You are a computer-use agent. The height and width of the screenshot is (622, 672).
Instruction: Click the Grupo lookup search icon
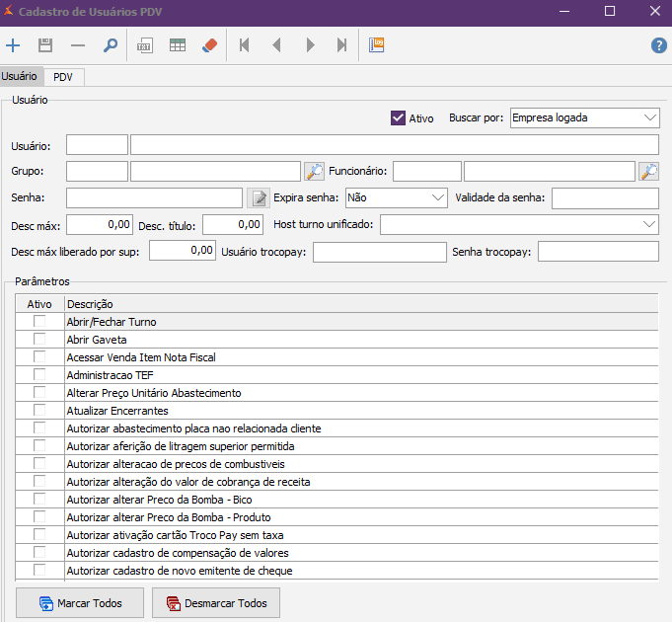click(x=314, y=172)
